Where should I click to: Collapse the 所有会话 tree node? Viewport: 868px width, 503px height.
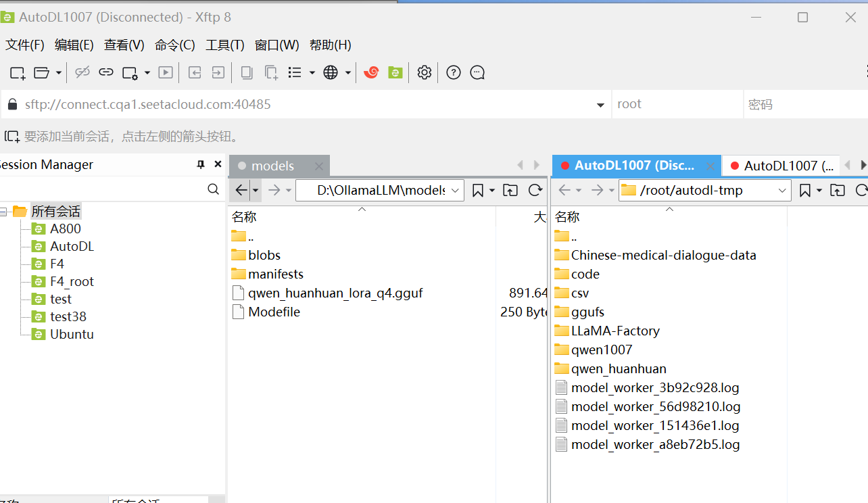click(3, 212)
